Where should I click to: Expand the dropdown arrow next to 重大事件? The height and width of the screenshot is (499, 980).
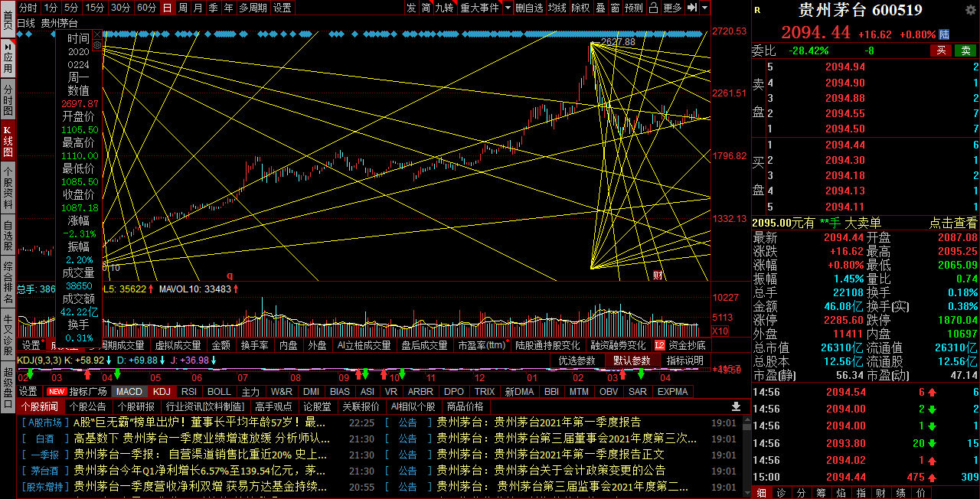(x=506, y=8)
